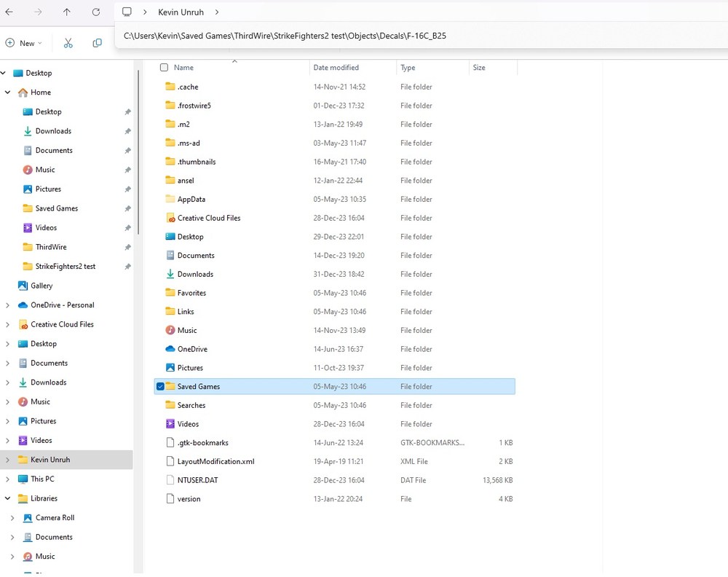Open pinned Downloads under Home
This screenshot has height=577, width=728.
tap(53, 131)
